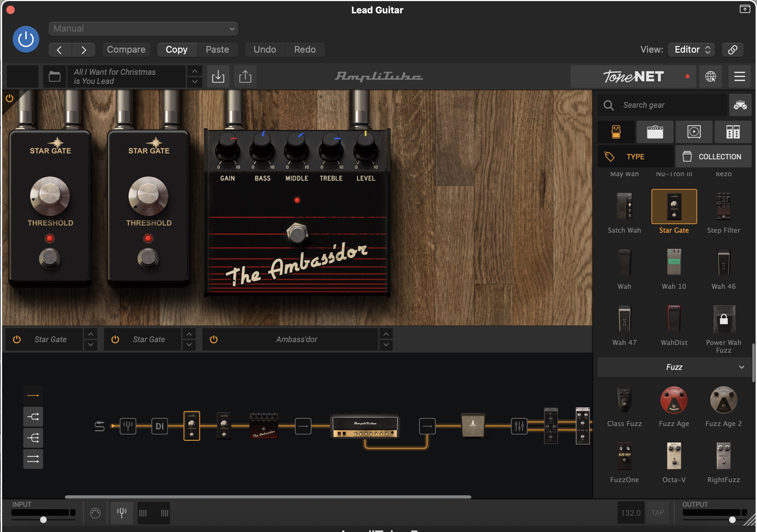Viewport: 757px width, 532px height.
Task: Toggle power for second Star Gate slot
Action: pyautogui.click(x=115, y=339)
